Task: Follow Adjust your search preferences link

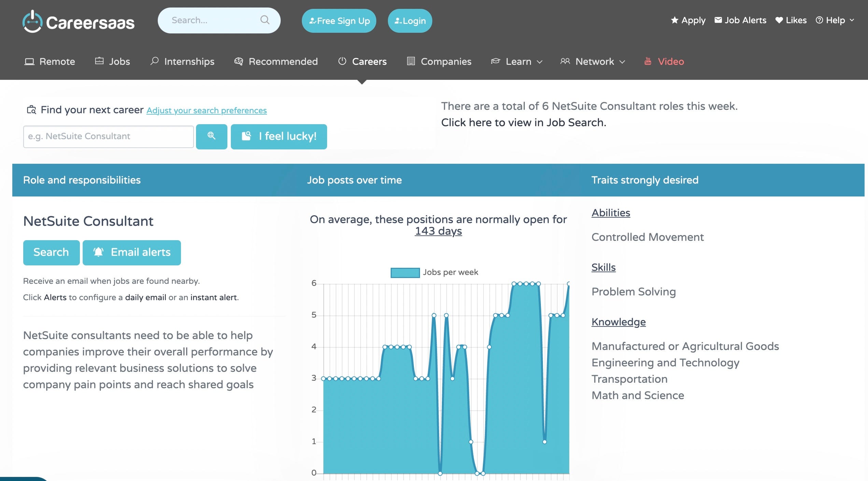Action: click(x=207, y=111)
